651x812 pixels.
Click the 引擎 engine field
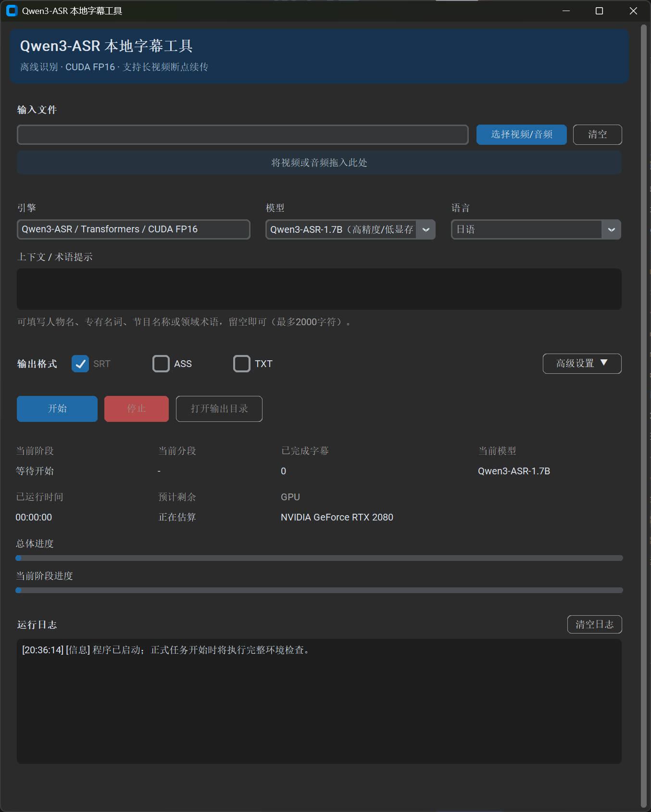pos(134,229)
